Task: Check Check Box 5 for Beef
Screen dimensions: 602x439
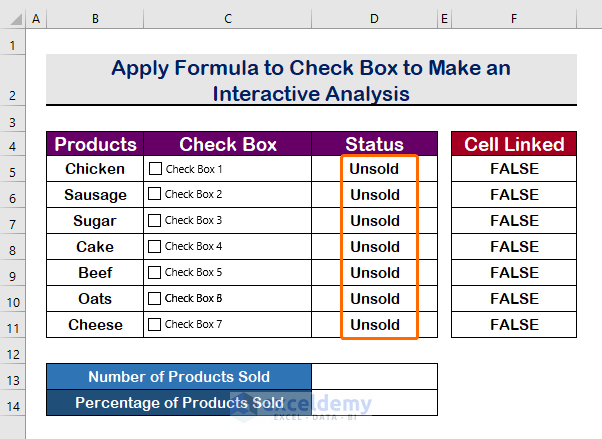Action: (x=155, y=273)
